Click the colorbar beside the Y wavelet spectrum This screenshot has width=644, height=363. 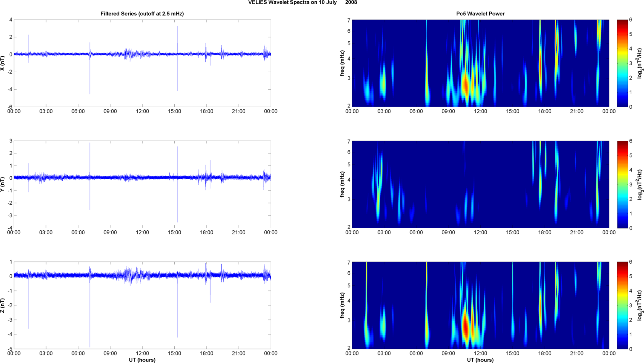coord(622,184)
